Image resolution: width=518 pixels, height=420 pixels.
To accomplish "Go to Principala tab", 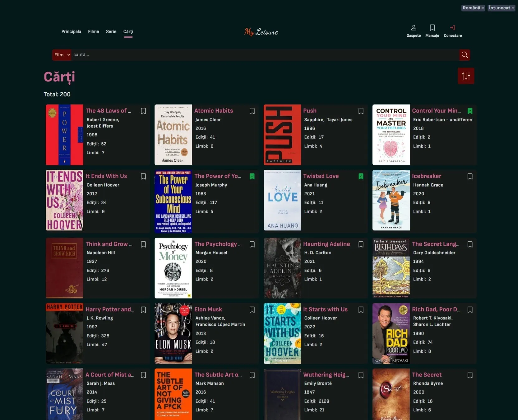I will coord(71,31).
